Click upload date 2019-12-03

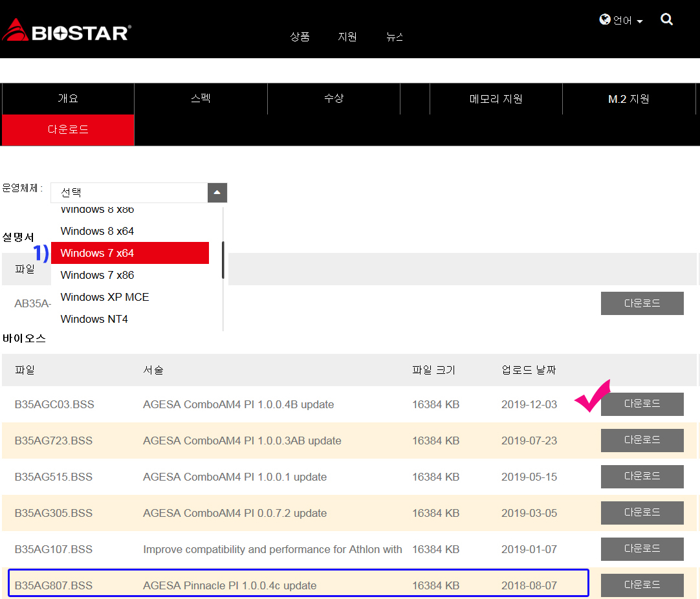point(529,404)
